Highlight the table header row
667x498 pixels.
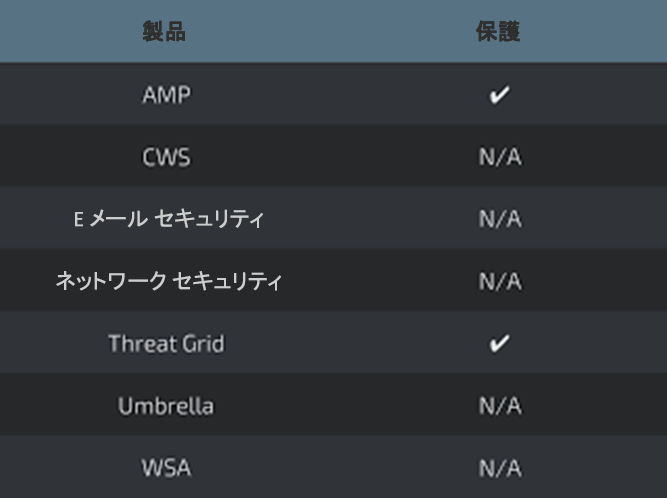coord(333,32)
